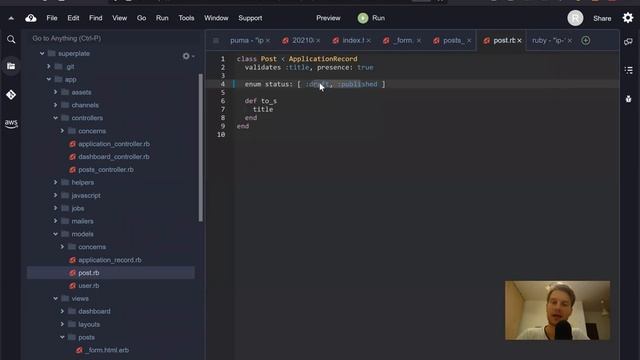
Task: Open the Source Control git panel icon
Action: tap(11, 95)
